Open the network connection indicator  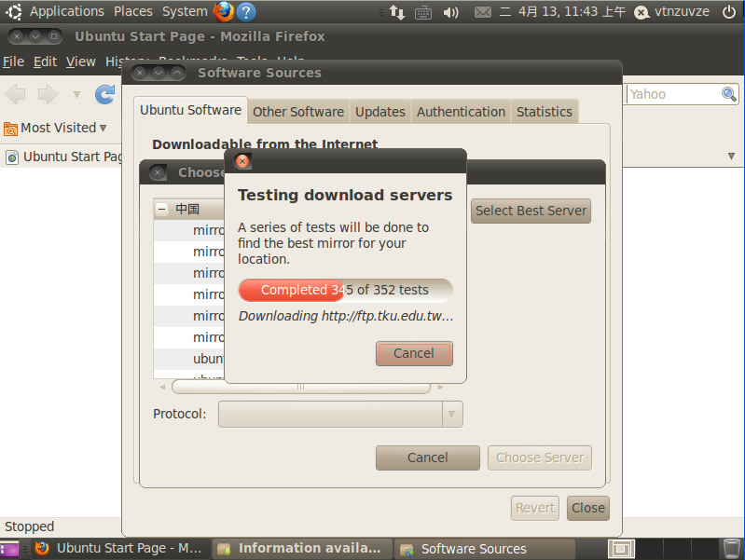click(x=396, y=12)
